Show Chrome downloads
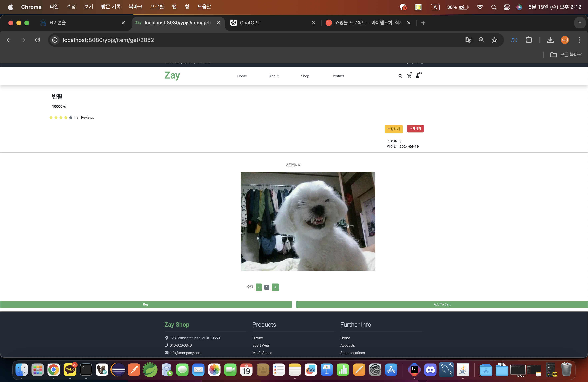 point(550,40)
